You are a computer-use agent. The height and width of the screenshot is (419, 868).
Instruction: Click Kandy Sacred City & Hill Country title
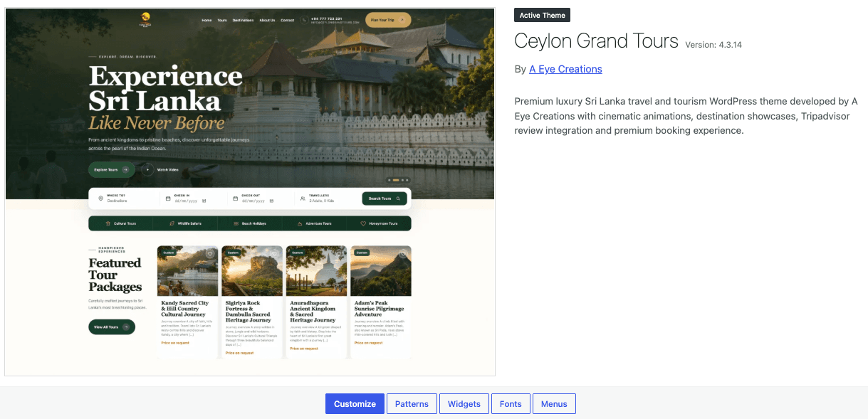coord(186,309)
